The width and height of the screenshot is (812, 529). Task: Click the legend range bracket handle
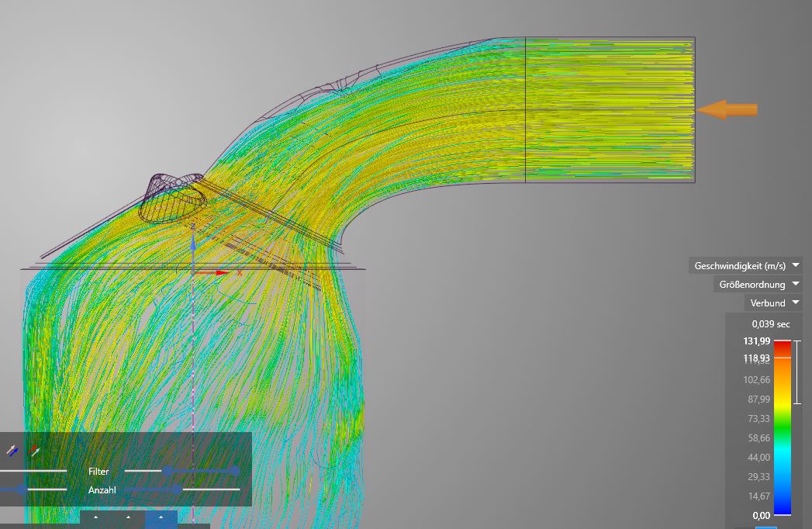pos(797,372)
